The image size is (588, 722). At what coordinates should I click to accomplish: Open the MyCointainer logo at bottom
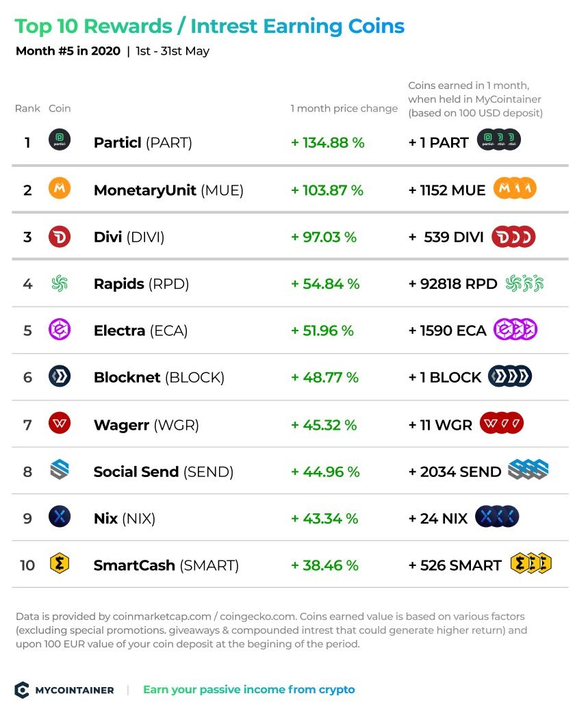point(64,690)
